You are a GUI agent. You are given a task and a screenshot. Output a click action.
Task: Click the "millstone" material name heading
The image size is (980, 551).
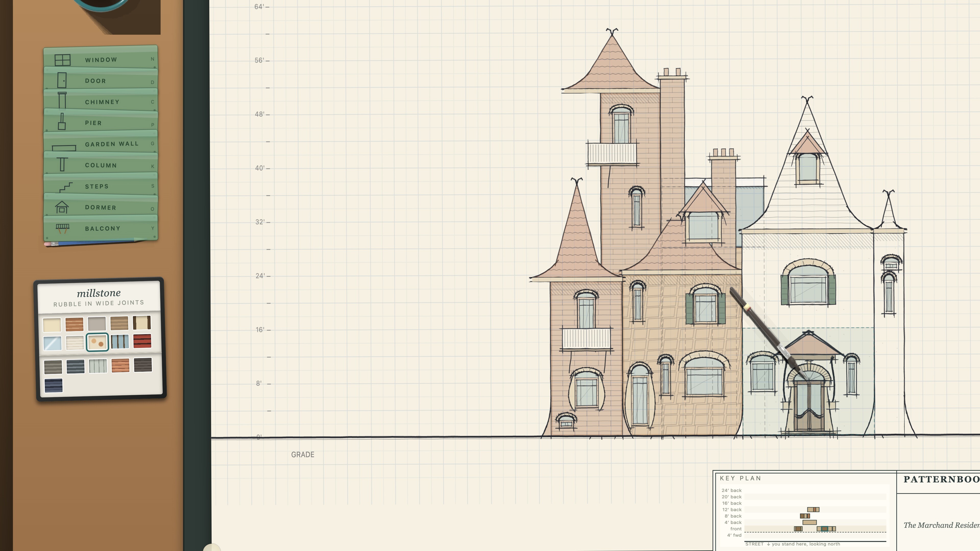[99, 293]
